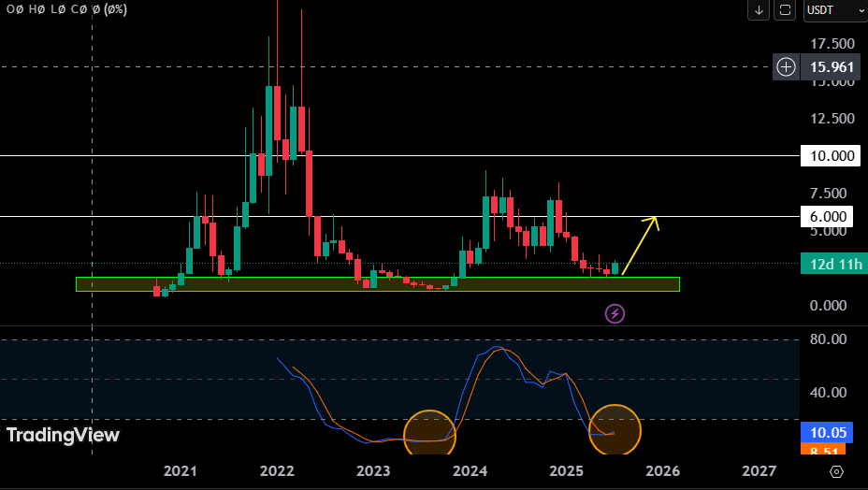Click the 80.00 indicator scale label
This screenshot has height=490, width=868.
point(828,339)
